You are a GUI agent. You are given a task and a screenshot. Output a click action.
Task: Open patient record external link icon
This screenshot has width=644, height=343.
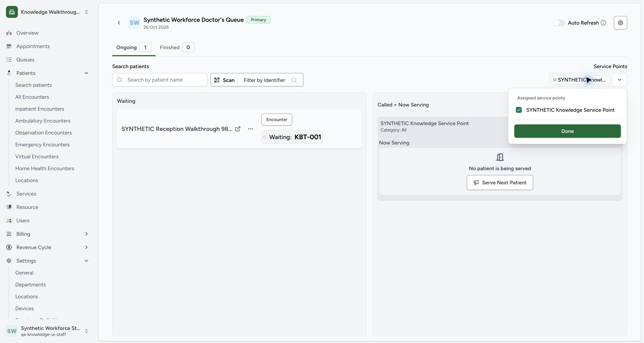pyautogui.click(x=238, y=129)
